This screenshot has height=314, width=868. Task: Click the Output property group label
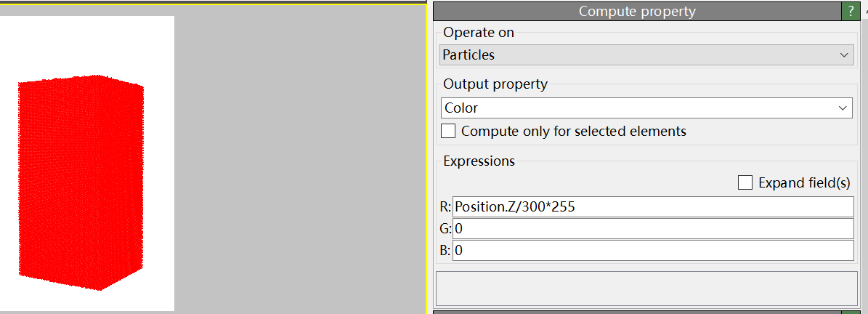point(495,84)
